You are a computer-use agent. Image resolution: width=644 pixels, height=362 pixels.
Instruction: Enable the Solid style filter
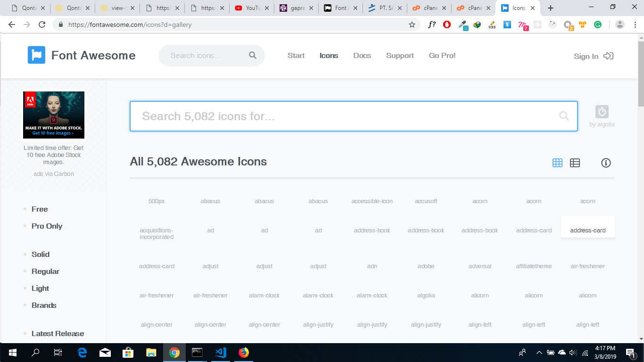pos(41,254)
